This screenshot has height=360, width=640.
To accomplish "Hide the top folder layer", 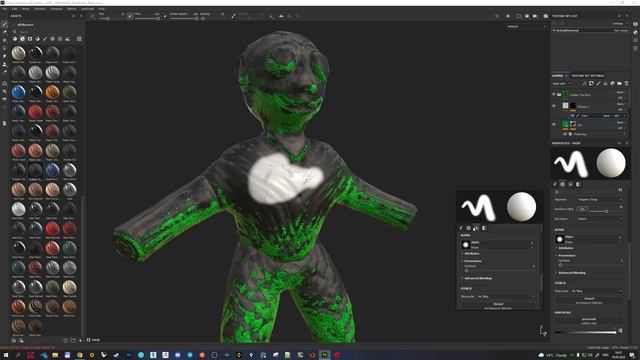I will pos(554,94).
